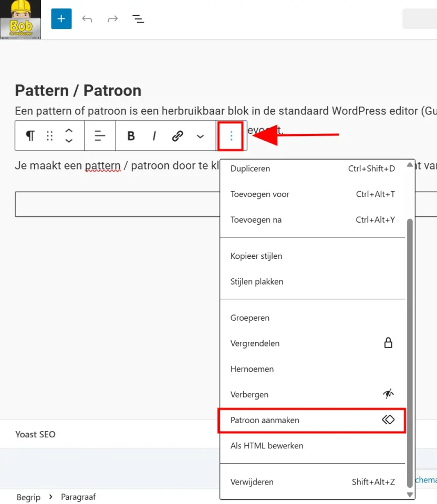Open the block options three-dot menu
This screenshot has width=437, height=504.
click(231, 135)
